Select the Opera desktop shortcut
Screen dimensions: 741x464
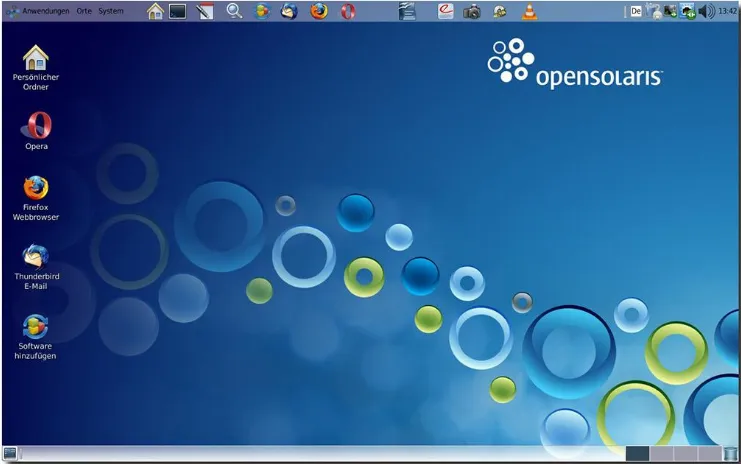[36, 131]
